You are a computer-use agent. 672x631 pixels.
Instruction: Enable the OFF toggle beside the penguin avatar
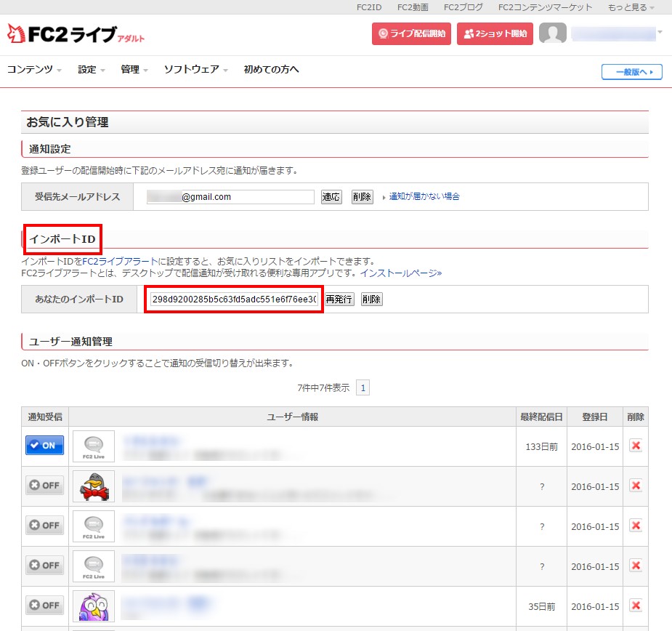coord(44,485)
